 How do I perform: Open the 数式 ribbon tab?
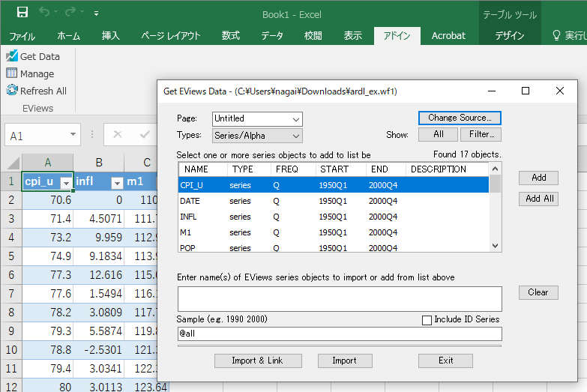[x=231, y=36]
